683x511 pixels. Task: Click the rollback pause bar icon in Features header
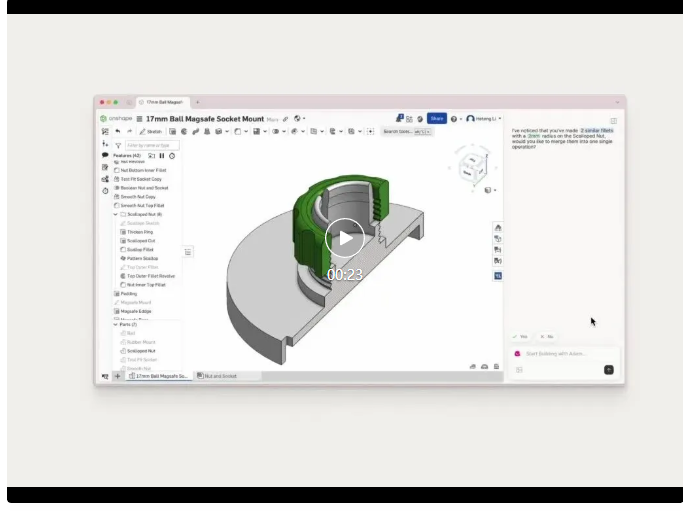[162, 156]
